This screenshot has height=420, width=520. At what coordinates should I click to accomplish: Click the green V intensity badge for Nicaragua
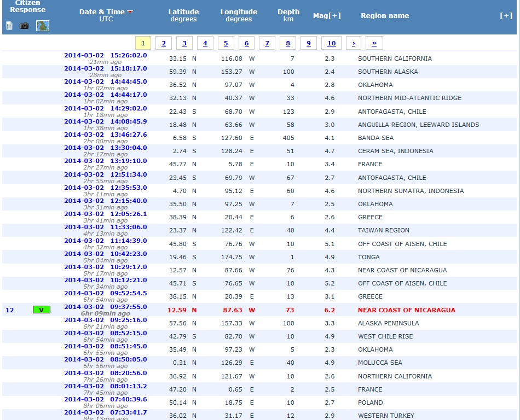(x=42, y=310)
